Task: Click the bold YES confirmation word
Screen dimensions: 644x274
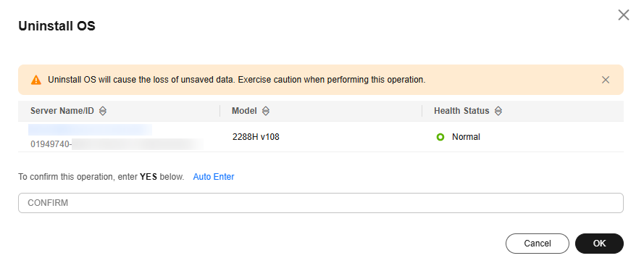Action: tap(149, 177)
